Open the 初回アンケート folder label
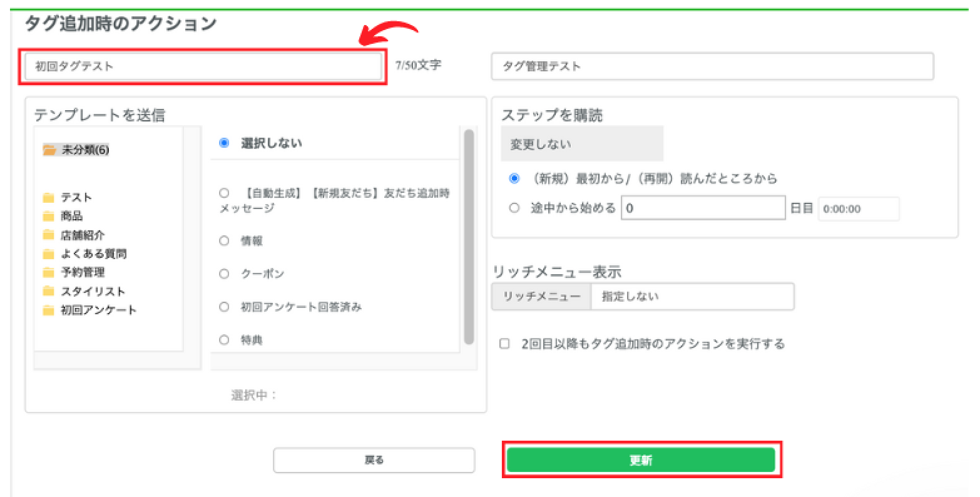This screenshot has width=980, height=497. tap(99, 310)
